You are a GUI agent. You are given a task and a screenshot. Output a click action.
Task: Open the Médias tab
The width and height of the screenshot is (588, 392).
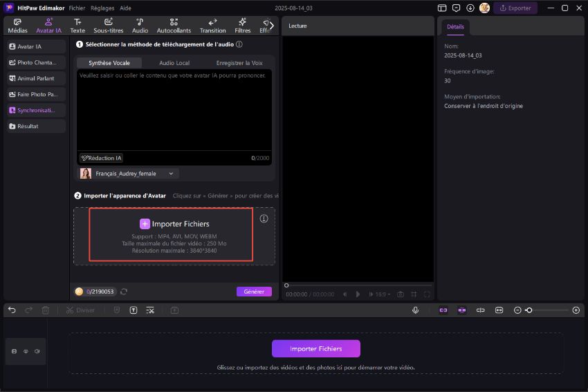point(17,26)
